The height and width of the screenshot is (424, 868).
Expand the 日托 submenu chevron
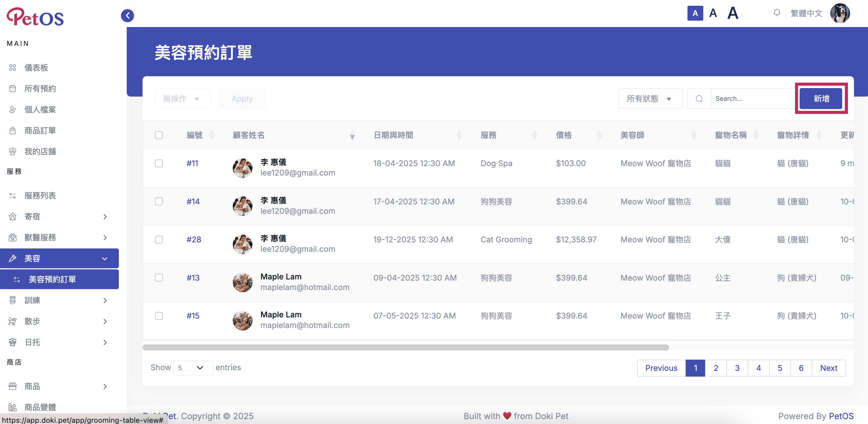tap(105, 343)
